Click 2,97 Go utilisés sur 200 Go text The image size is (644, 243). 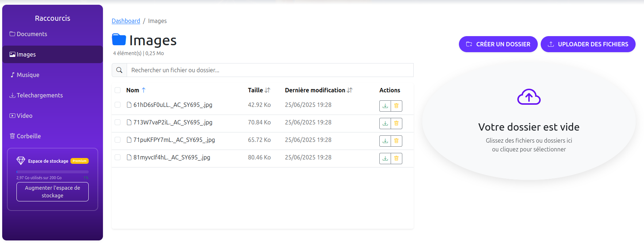pos(39,178)
